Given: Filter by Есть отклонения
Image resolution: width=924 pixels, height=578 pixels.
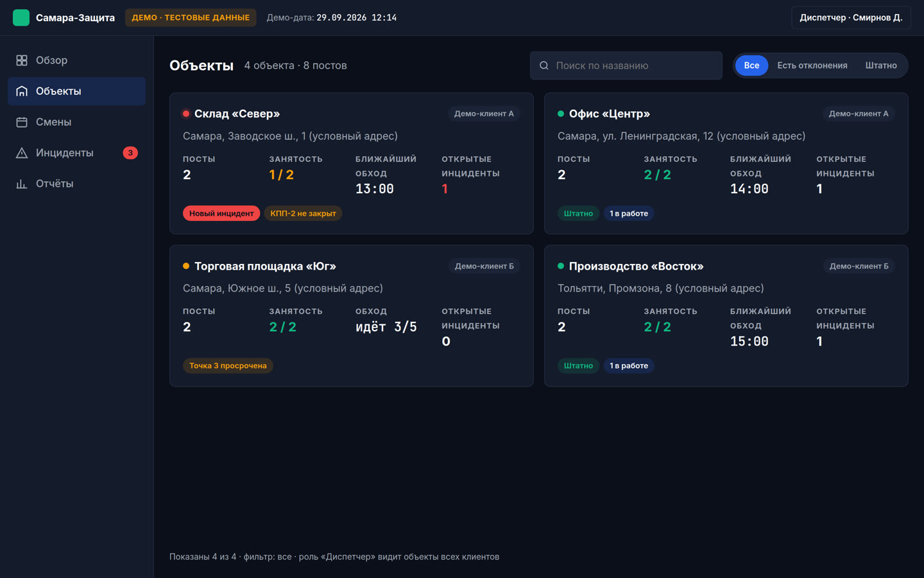Looking at the screenshot, I should 812,66.
